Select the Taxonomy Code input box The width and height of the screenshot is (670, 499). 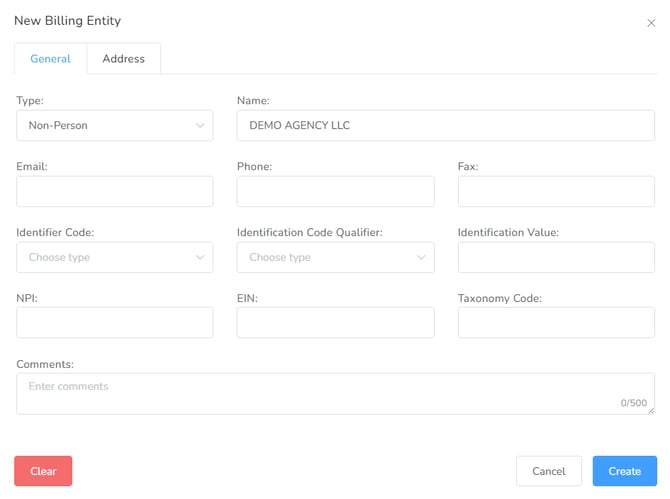[x=556, y=322]
